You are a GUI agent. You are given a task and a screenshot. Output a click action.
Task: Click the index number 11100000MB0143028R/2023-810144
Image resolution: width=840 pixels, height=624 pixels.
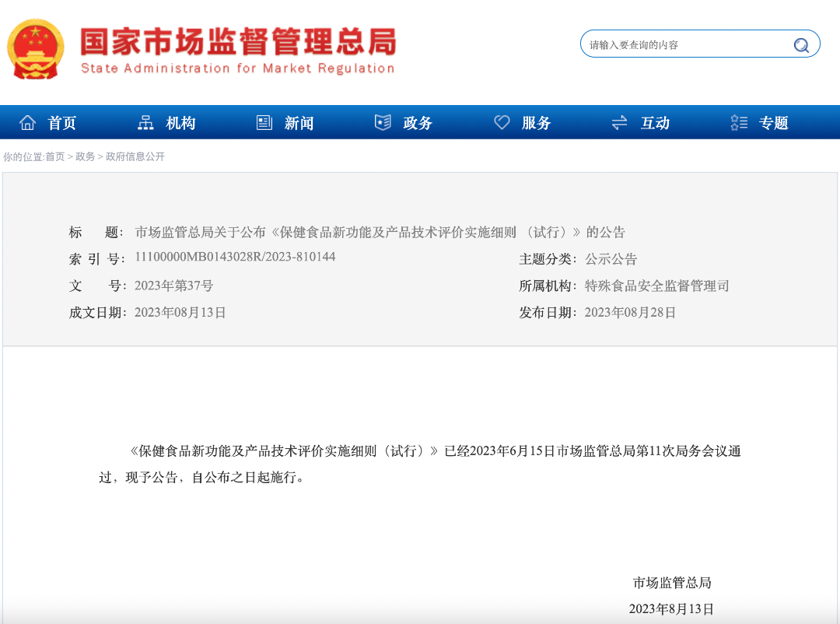(x=235, y=257)
